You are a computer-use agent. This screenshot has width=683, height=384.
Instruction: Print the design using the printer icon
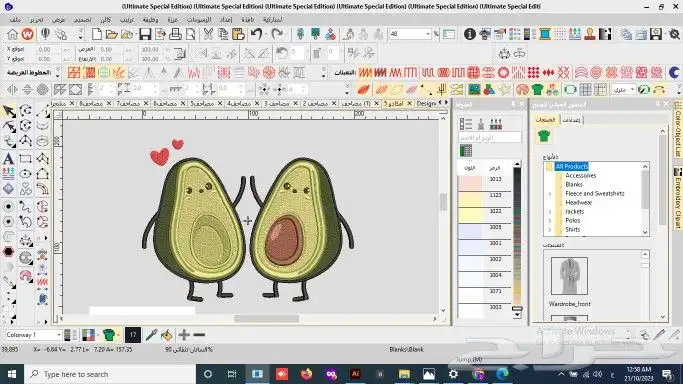pos(175,34)
